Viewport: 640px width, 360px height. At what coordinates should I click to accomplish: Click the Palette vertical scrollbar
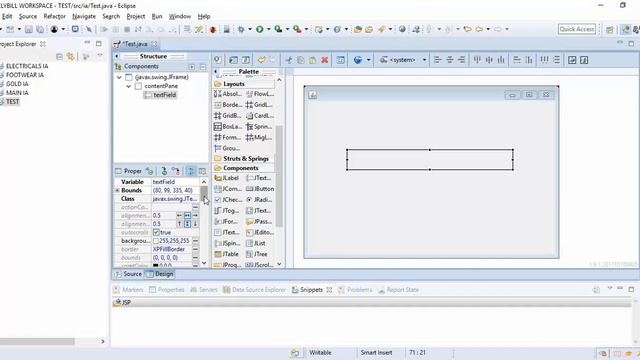(279, 172)
